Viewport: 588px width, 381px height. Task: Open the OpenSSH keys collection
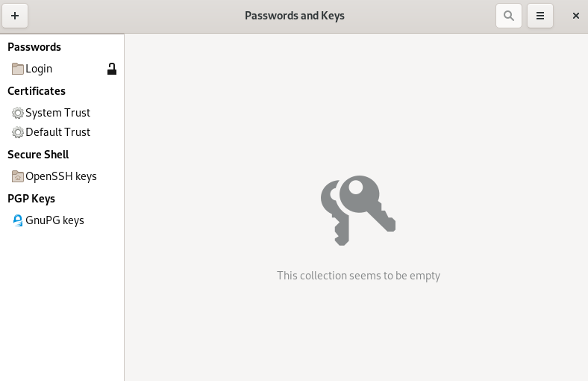(x=61, y=176)
